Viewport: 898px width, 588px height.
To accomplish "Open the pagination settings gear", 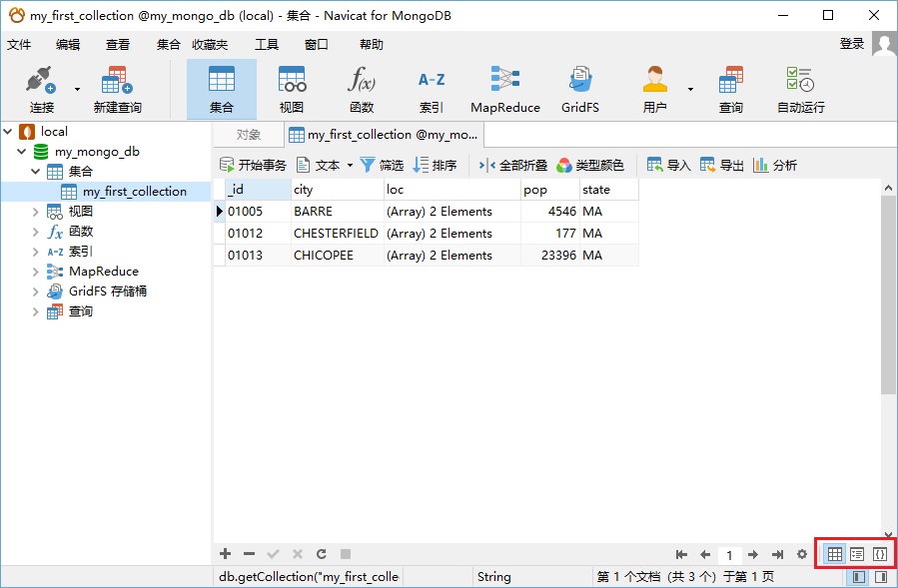I will pyautogui.click(x=802, y=554).
